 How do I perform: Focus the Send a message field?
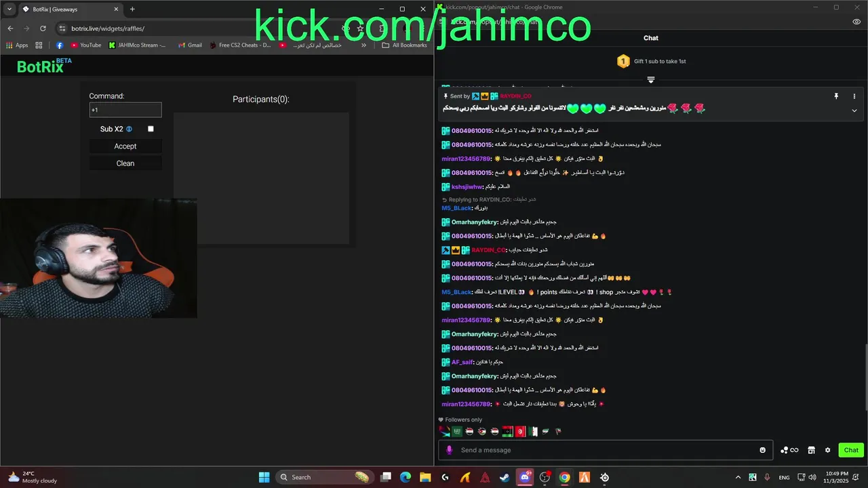pos(607,450)
